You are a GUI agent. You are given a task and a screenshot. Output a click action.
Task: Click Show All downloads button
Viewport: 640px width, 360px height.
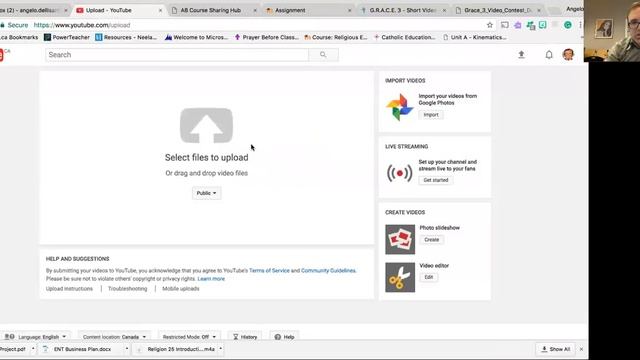556,349
